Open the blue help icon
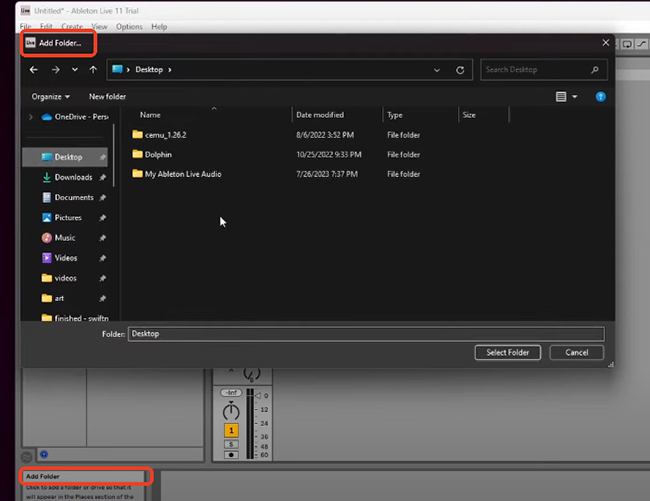This screenshot has width=650, height=501. [x=601, y=97]
